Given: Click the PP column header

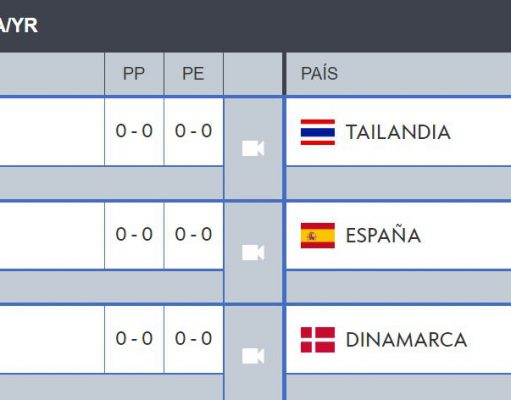Looking at the screenshot, I should coord(134,74).
